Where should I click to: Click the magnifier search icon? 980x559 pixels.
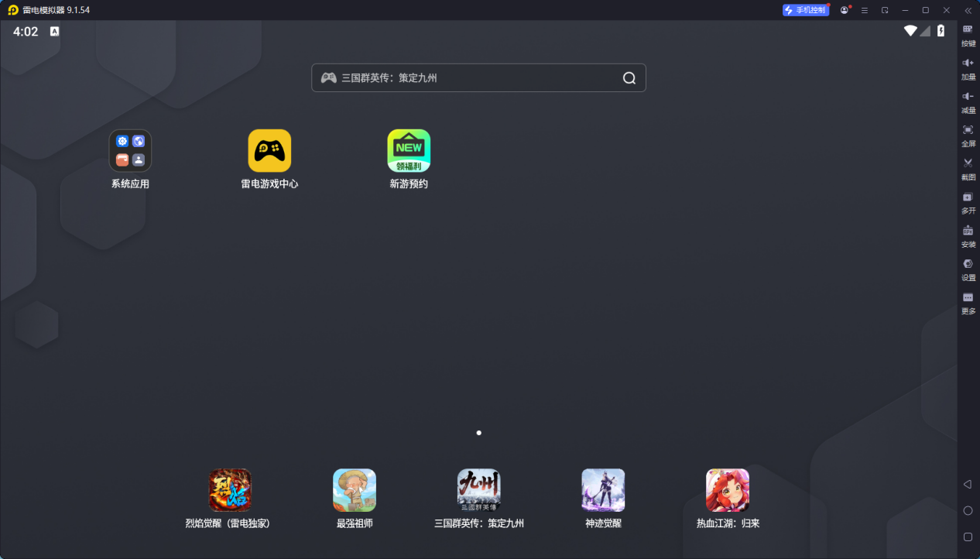[x=629, y=77]
